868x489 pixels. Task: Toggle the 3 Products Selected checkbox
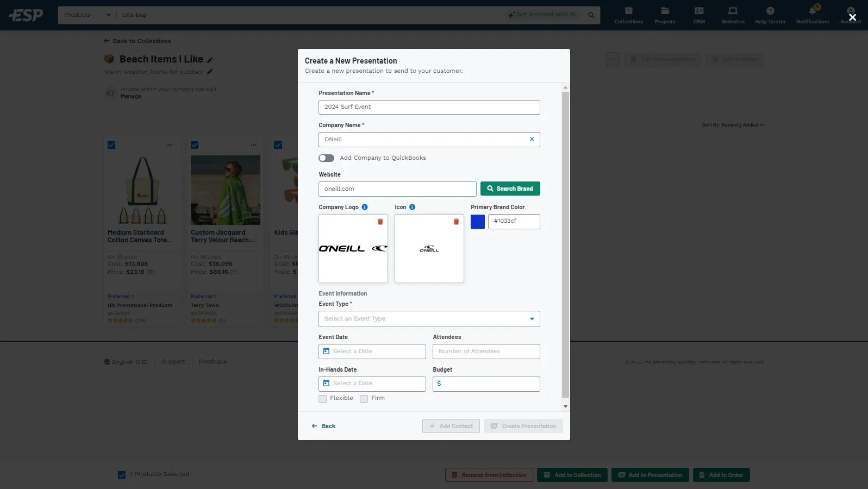(x=122, y=475)
